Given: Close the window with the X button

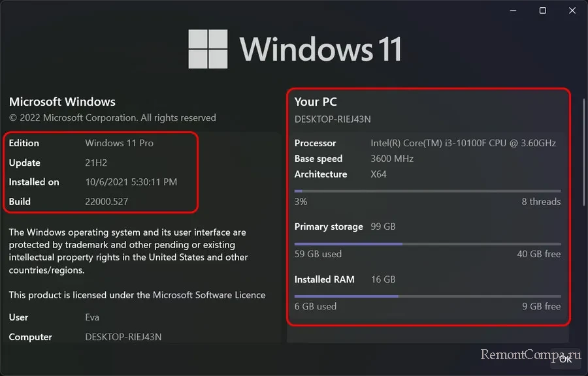Looking at the screenshot, I should point(572,10).
